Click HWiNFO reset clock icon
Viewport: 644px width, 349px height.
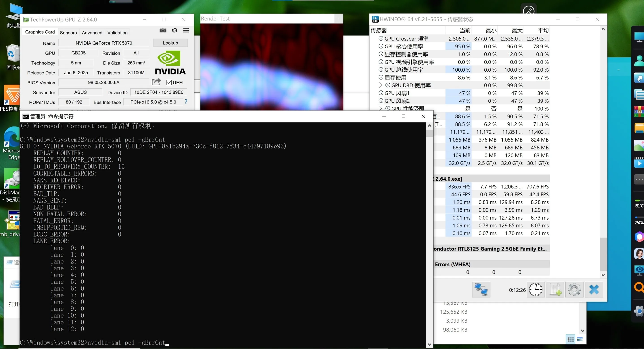[536, 290]
